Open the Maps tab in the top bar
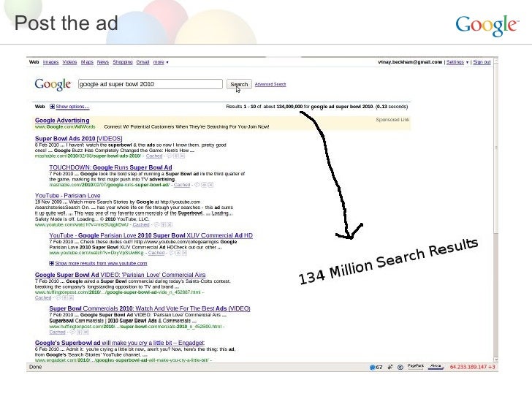532x399 pixels. [87, 62]
